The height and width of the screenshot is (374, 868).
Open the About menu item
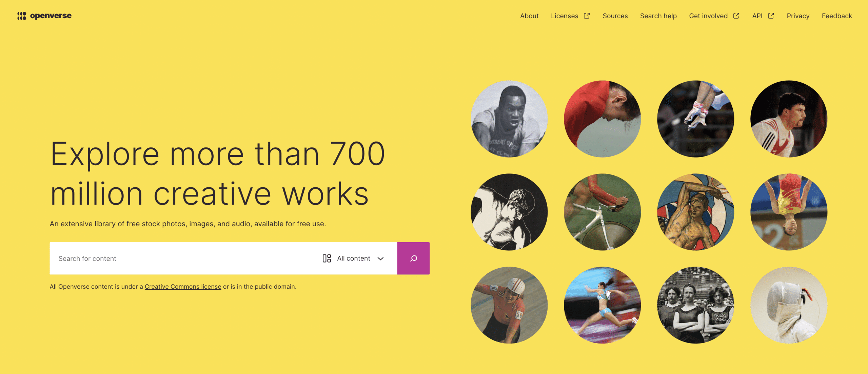pyautogui.click(x=529, y=16)
